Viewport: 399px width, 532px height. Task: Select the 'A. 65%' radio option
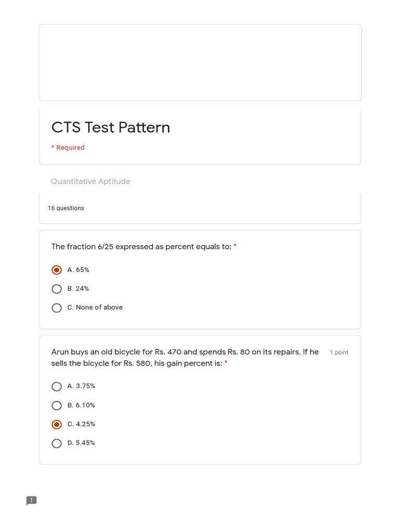pyautogui.click(x=57, y=270)
